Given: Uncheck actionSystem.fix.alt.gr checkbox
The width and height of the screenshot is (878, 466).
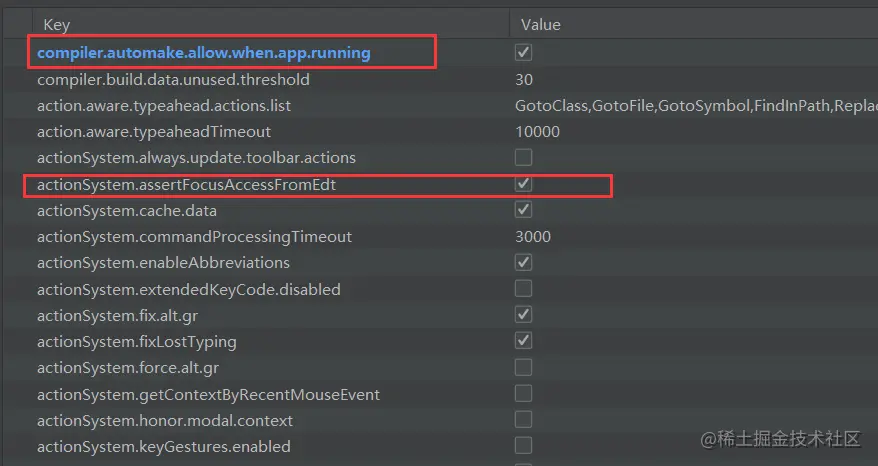Looking at the screenshot, I should click(x=524, y=315).
